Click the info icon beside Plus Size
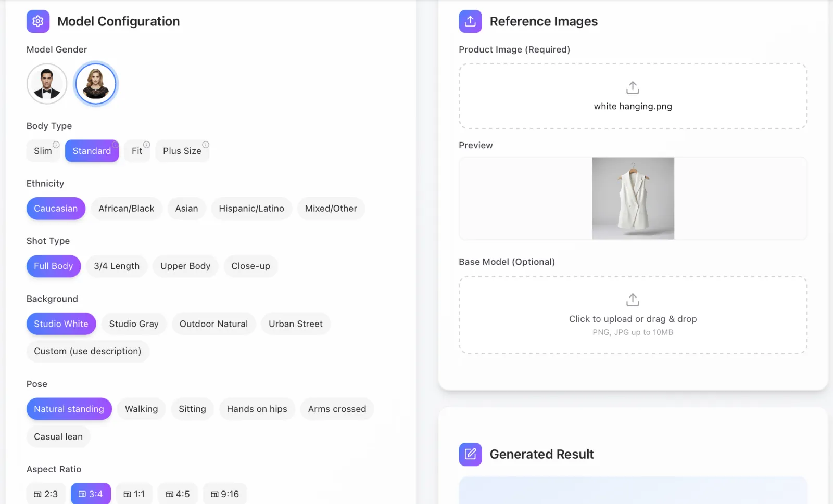The image size is (833, 504). pyautogui.click(x=206, y=145)
